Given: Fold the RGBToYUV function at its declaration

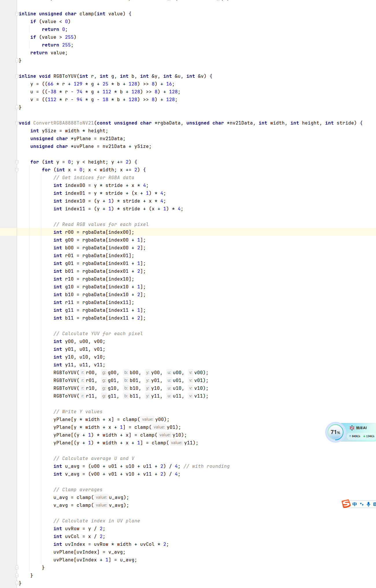Looking at the screenshot, I should pos(17,76).
